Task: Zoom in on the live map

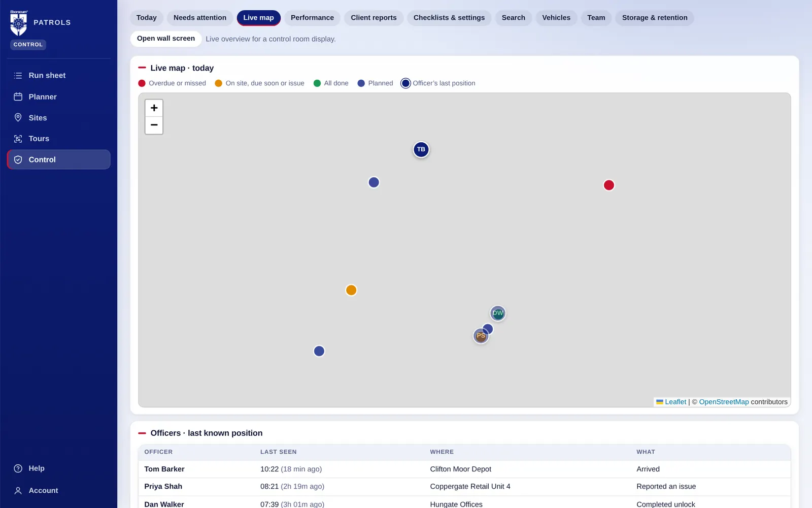Action: tap(154, 108)
